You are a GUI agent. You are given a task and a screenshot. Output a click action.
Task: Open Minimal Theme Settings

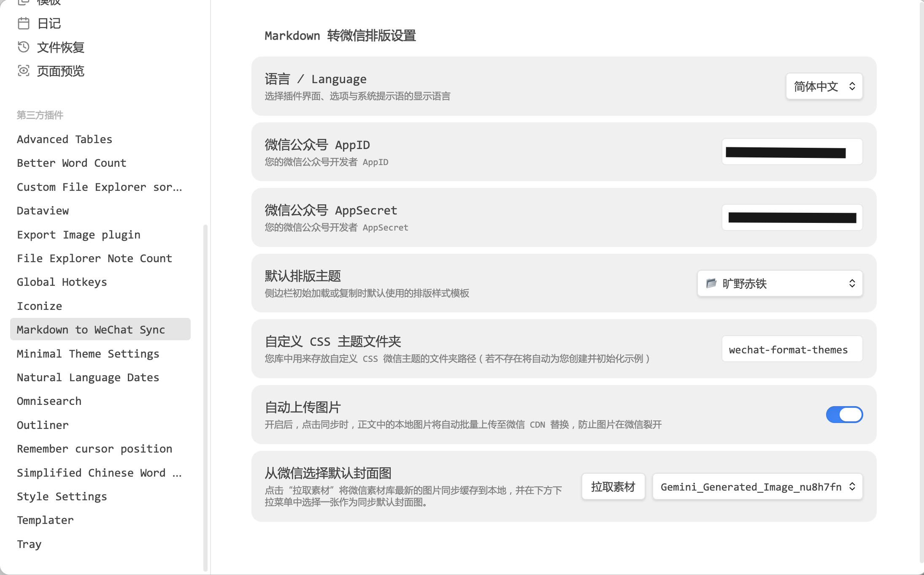(x=100, y=354)
